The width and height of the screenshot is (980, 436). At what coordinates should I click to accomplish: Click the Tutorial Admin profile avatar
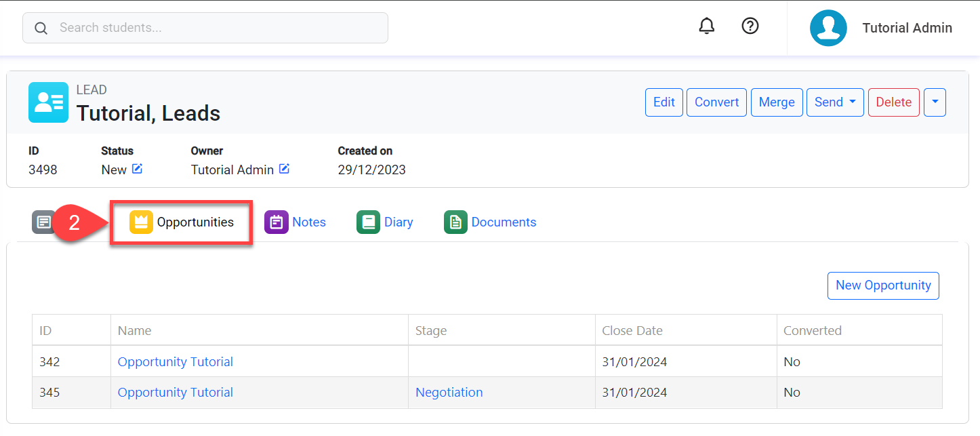point(828,28)
